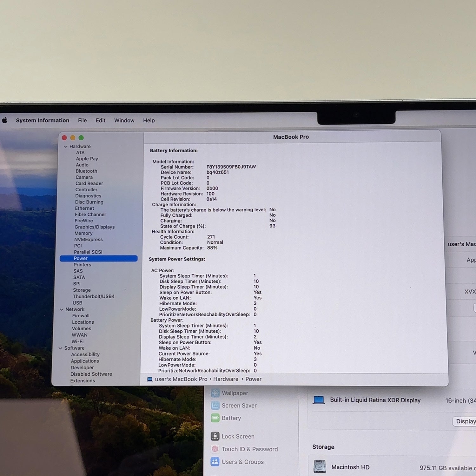Image resolution: width=476 pixels, height=476 pixels.
Task: Click the Wallpaper icon in System Settings
Action: [x=215, y=393]
